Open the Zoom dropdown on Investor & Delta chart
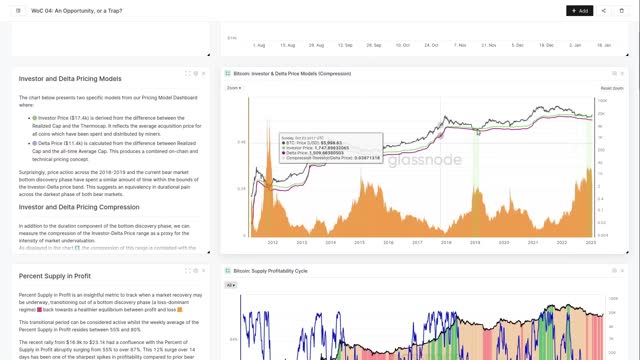 pyautogui.click(x=234, y=88)
